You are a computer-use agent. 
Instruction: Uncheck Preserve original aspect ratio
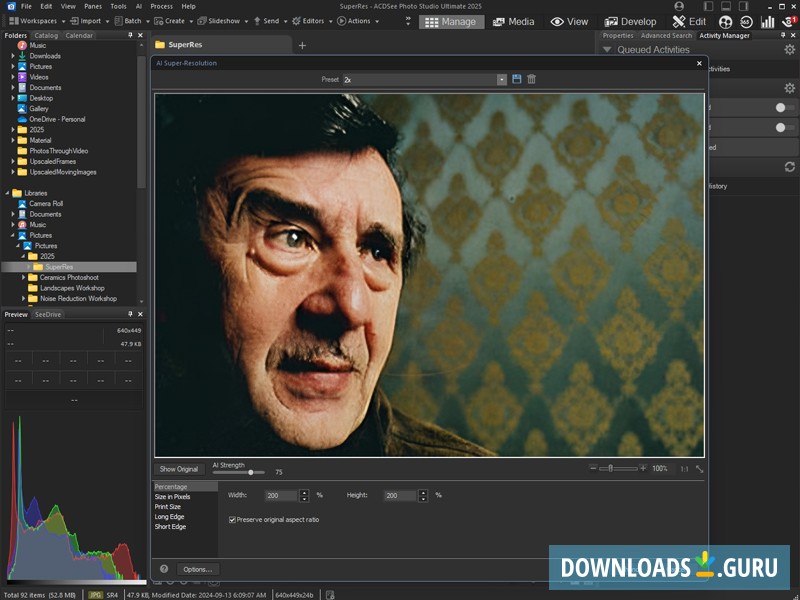(x=230, y=519)
